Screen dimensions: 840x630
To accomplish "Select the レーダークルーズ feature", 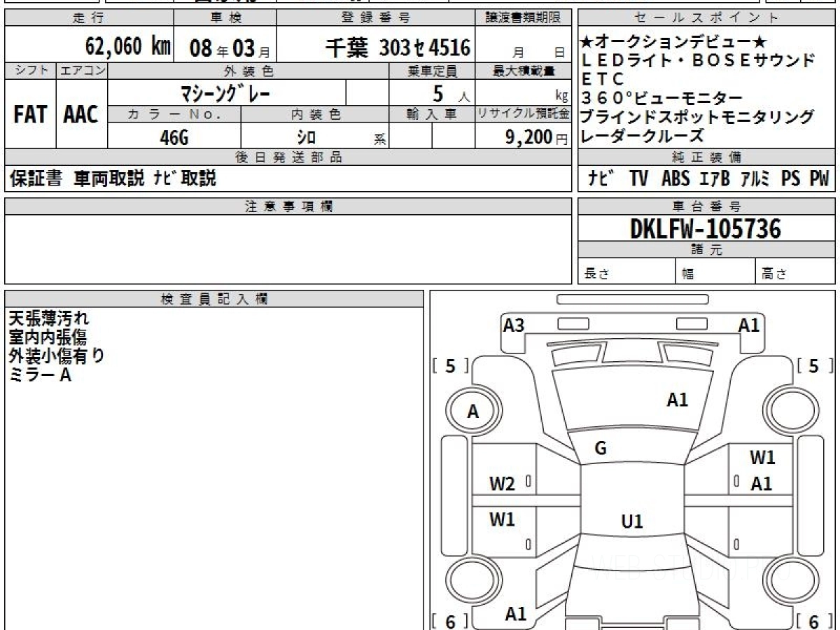I will pyautogui.click(x=642, y=136).
